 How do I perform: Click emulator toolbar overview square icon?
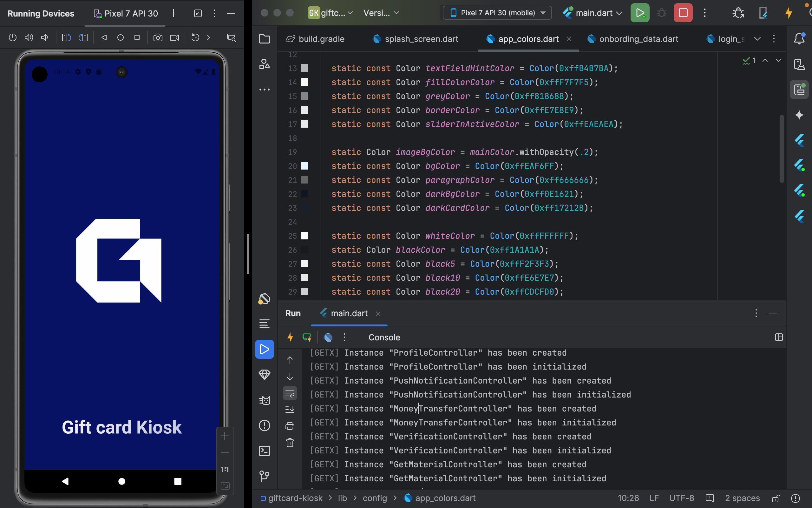pos(137,38)
